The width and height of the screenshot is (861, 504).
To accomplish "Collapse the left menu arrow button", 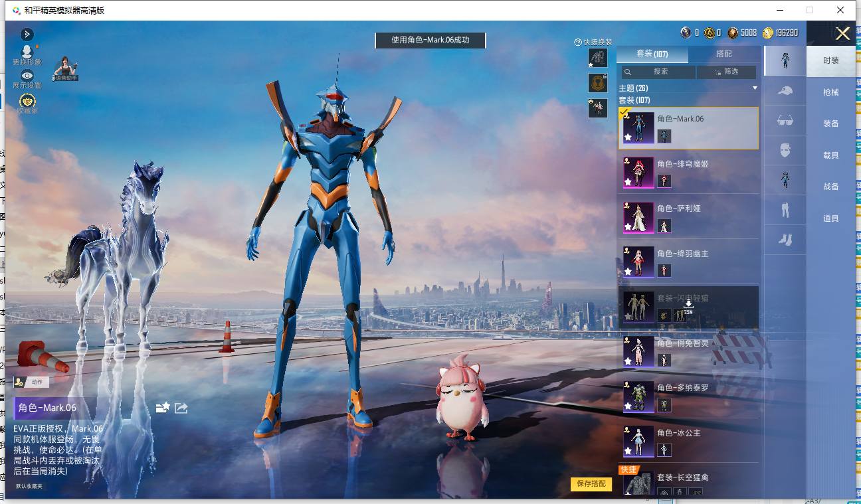I will [x=27, y=34].
